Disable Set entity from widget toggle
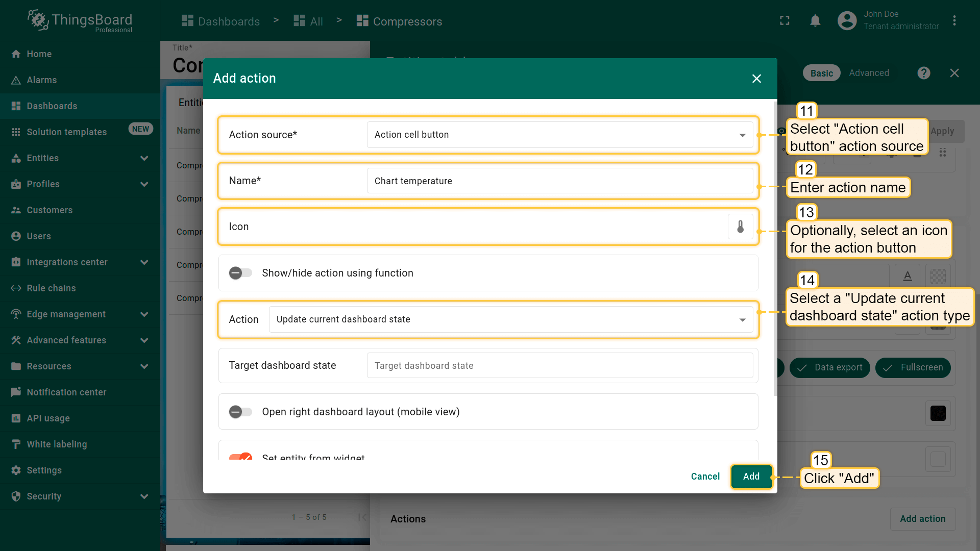This screenshot has width=980, height=551. click(x=240, y=457)
